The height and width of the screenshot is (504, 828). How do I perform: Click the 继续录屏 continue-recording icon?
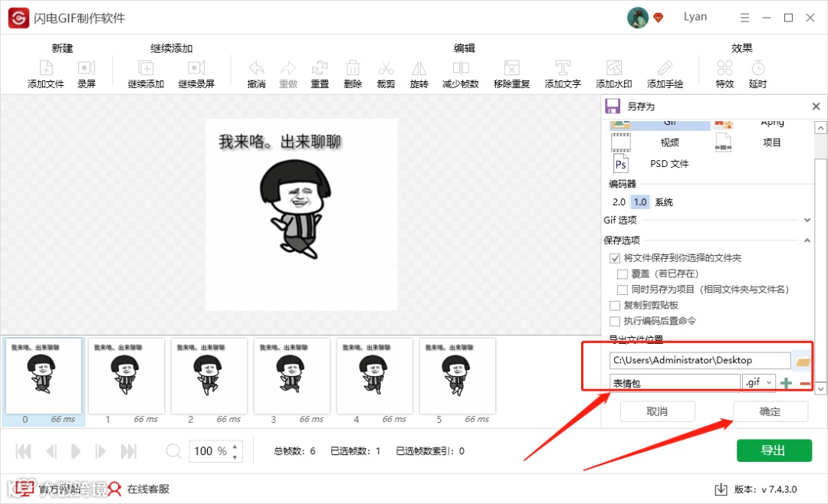pos(196,68)
